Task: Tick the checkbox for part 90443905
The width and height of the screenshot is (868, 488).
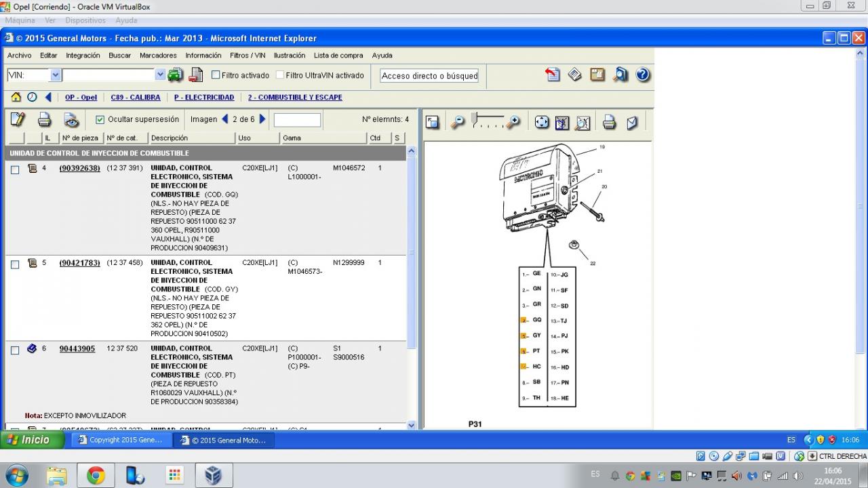Action: (15, 350)
